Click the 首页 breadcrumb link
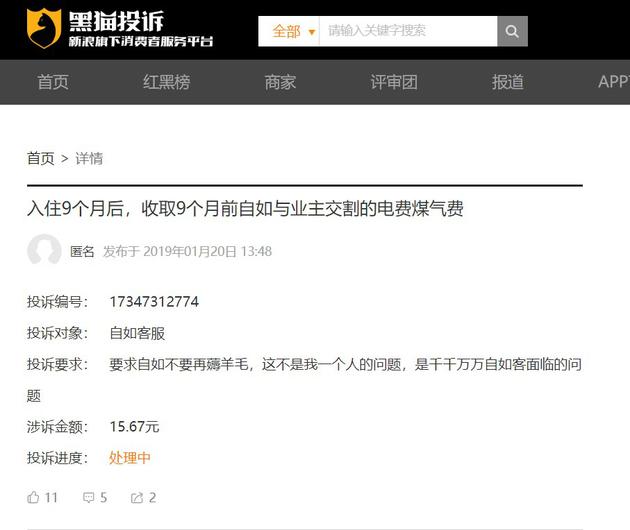This screenshot has height=530, width=630. (x=41, y=158)
